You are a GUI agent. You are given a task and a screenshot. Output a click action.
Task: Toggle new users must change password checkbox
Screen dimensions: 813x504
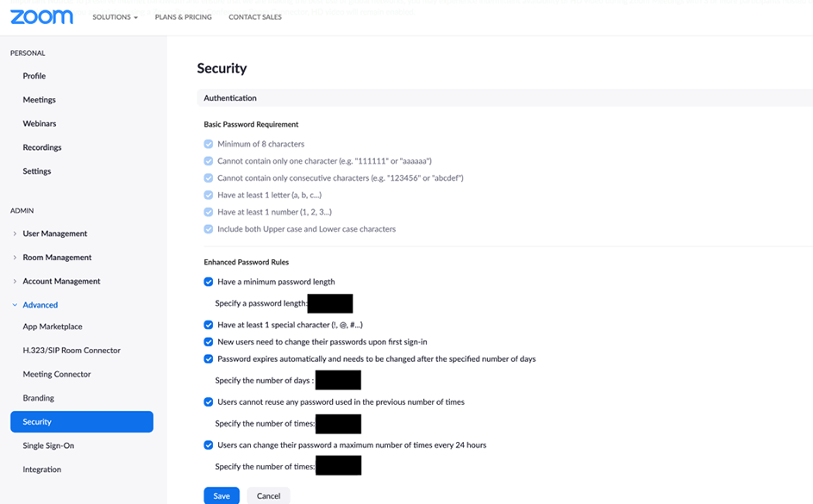[x=209, y=342]
